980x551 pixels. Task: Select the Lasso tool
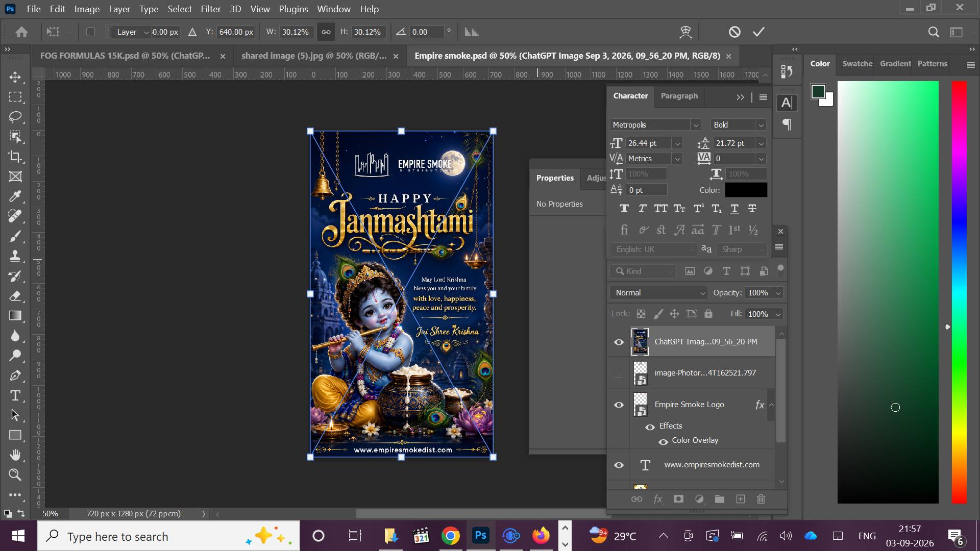click(15, 117)
